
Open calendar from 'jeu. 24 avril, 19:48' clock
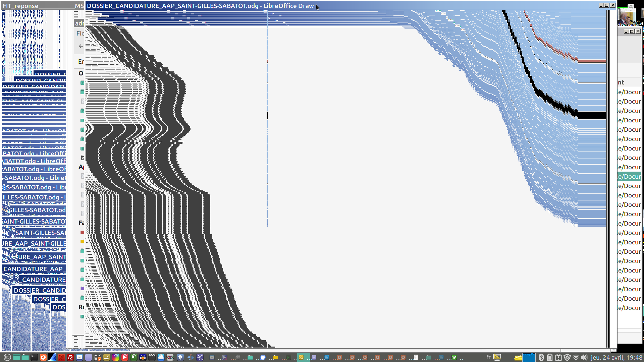point(616,357)
